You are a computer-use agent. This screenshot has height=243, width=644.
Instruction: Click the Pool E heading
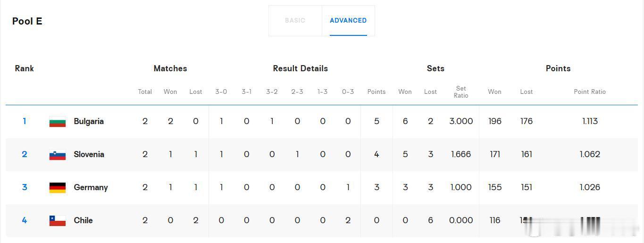(27, 21)
